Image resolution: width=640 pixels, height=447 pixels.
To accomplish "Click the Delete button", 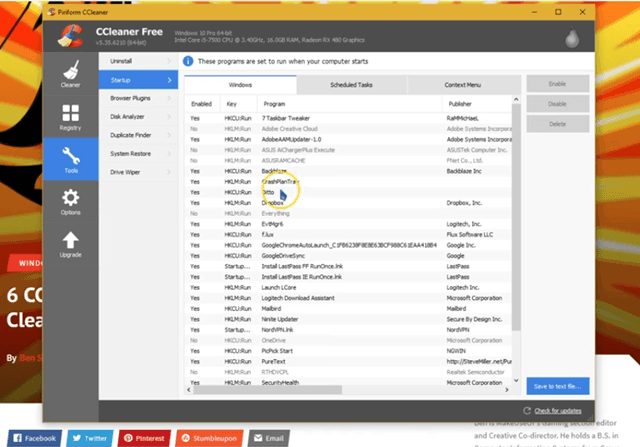I will (558, 124).
